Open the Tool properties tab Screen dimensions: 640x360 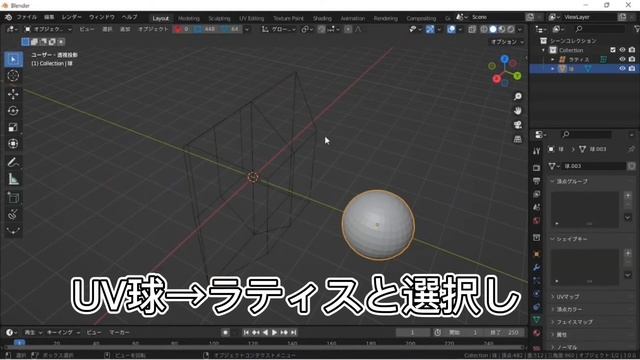[537, 151]
